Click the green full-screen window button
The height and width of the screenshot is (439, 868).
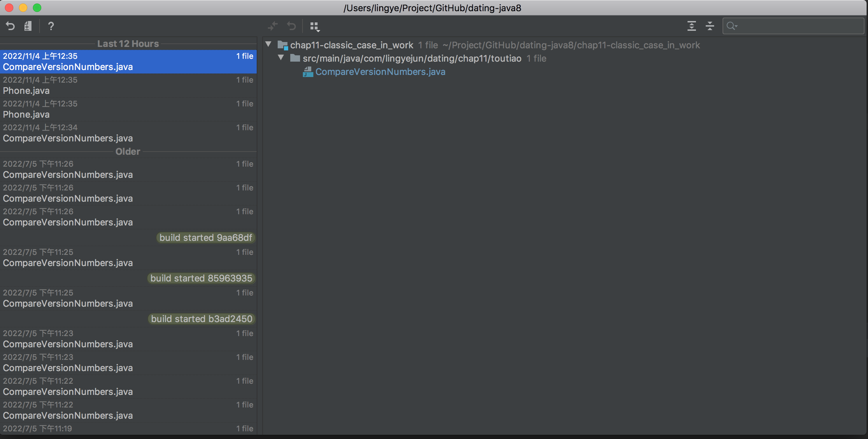click(x=37, y=8)
